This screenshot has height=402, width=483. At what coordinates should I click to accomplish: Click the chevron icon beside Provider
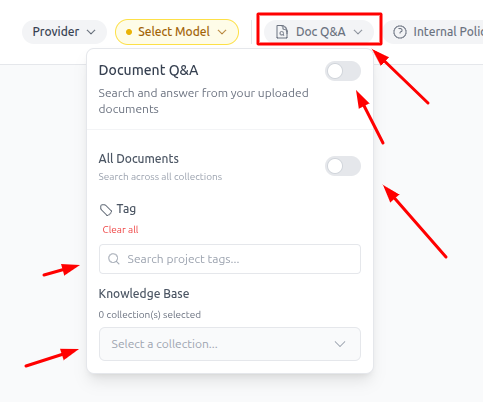pyautogui.click(x=91, y=32)
